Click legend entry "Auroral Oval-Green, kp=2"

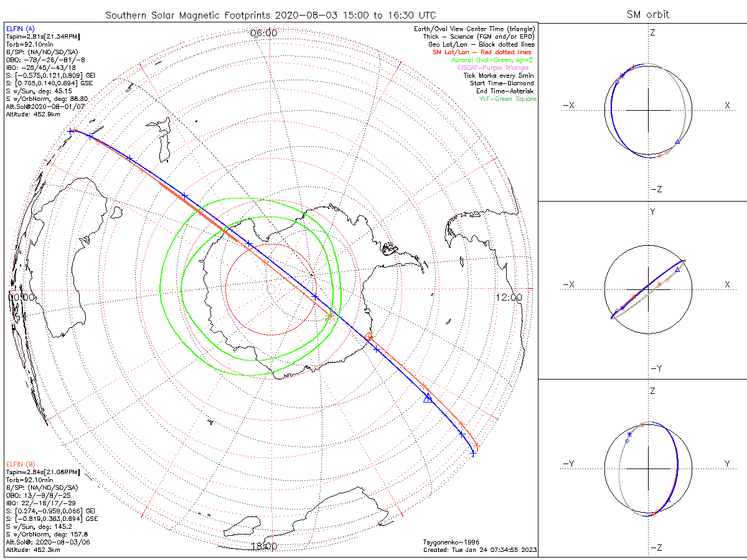(x=492, y=60)
